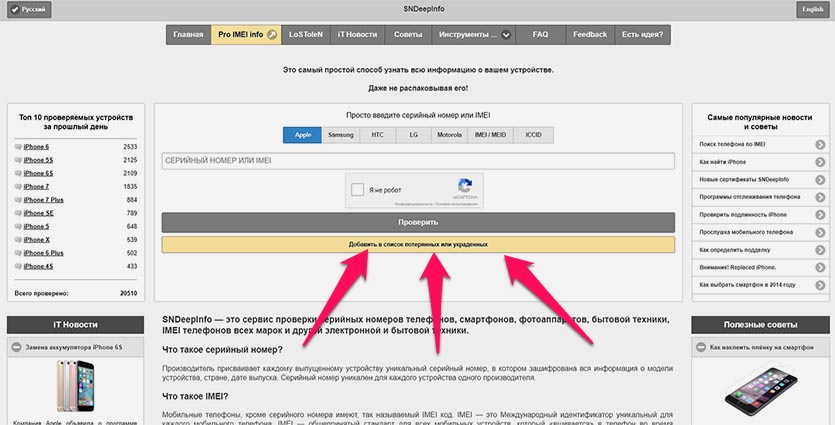Open iPhone 5 in top devices

coord(36,226)
